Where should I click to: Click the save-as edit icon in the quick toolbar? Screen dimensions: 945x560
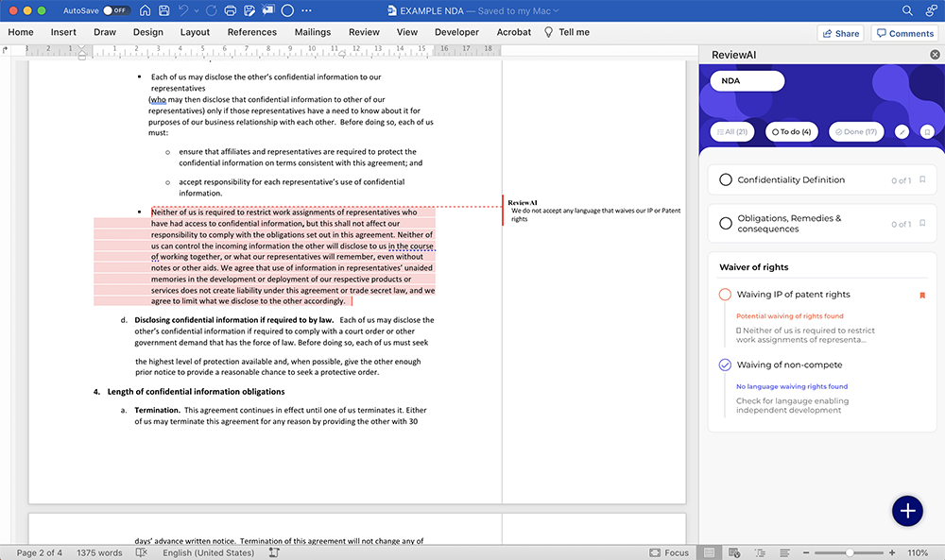pos(249,10)
